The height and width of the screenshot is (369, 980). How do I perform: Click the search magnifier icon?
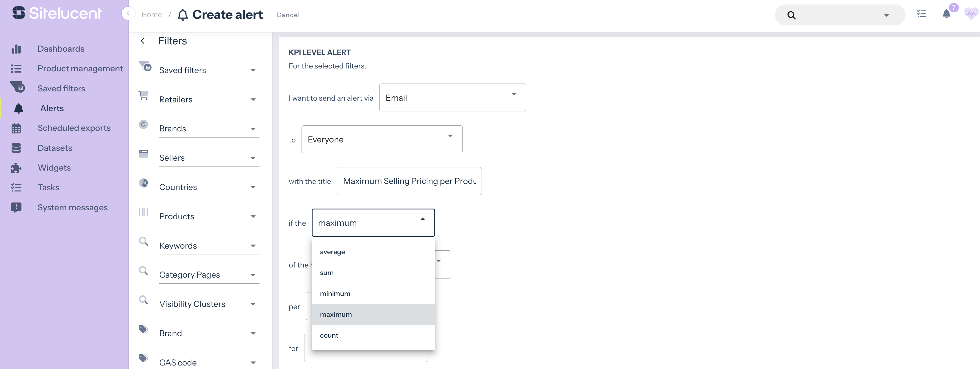(791, 15)
